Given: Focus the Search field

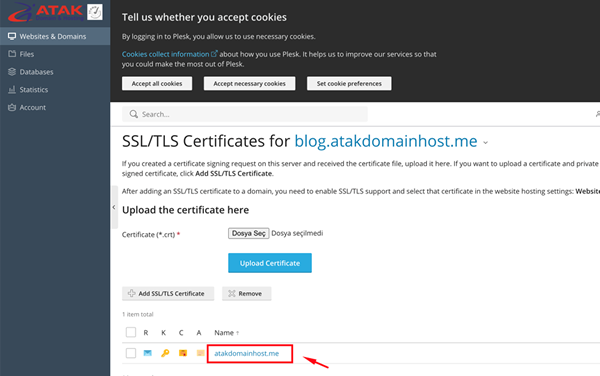Looking at the screenshot, I should pyautogui.click(x=245, y=114).
